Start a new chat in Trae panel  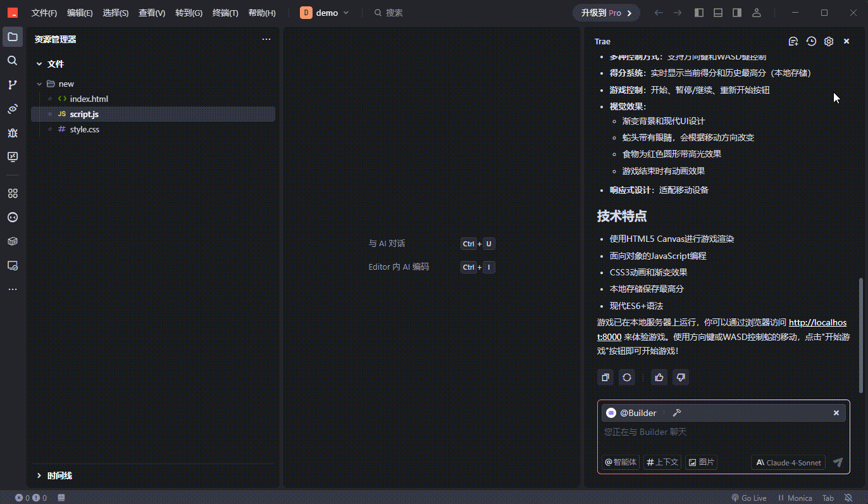pos(793,41)
